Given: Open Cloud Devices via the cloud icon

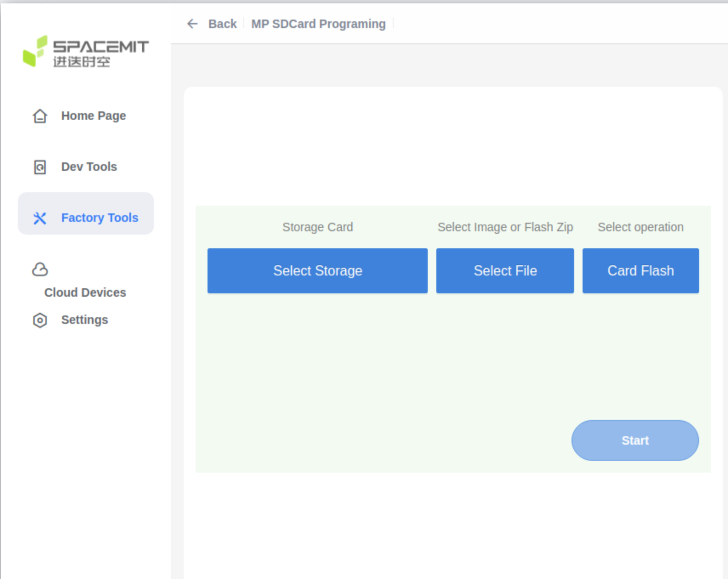Looking at the screenshot, I should point(40,269).
